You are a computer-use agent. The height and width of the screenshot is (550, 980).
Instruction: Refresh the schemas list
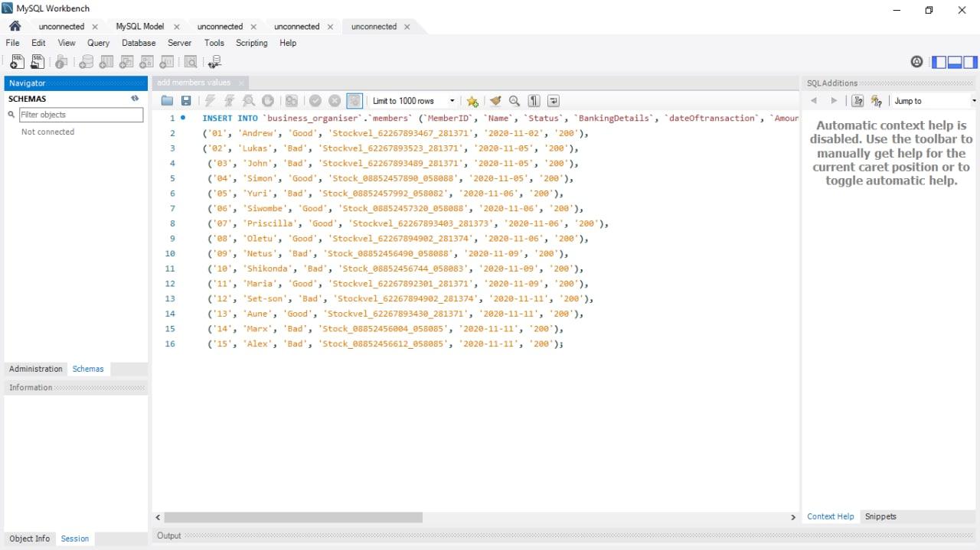point(135,98)
